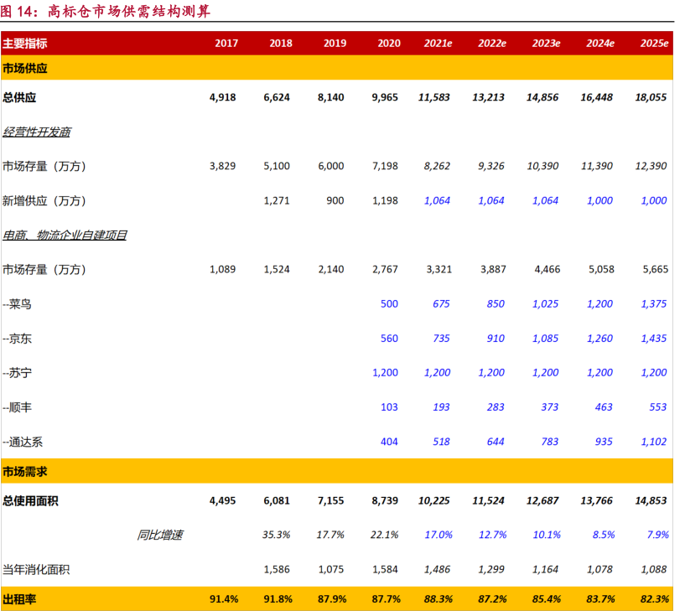This screenshot has height=616, width=685.
Task: Click the 2025e column header
Action: 652,44
